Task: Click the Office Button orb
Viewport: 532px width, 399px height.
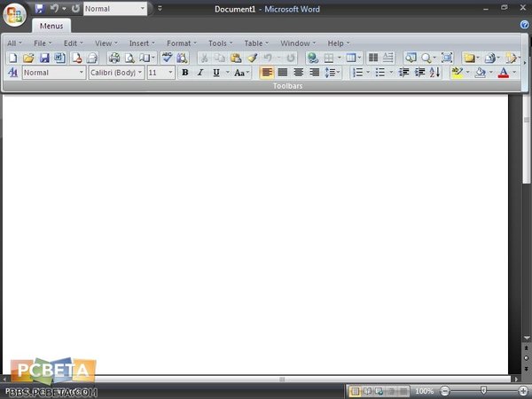Action: point(14,15)
